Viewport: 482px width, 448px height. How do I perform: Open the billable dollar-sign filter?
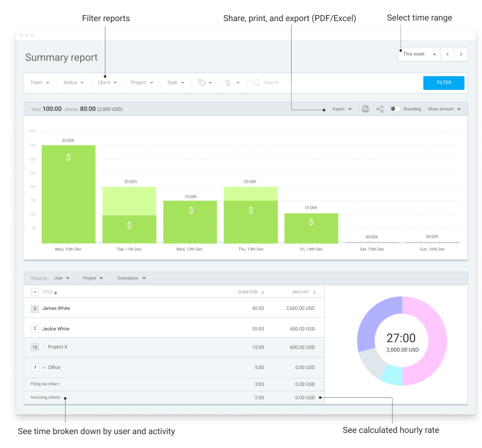[233, 83]
